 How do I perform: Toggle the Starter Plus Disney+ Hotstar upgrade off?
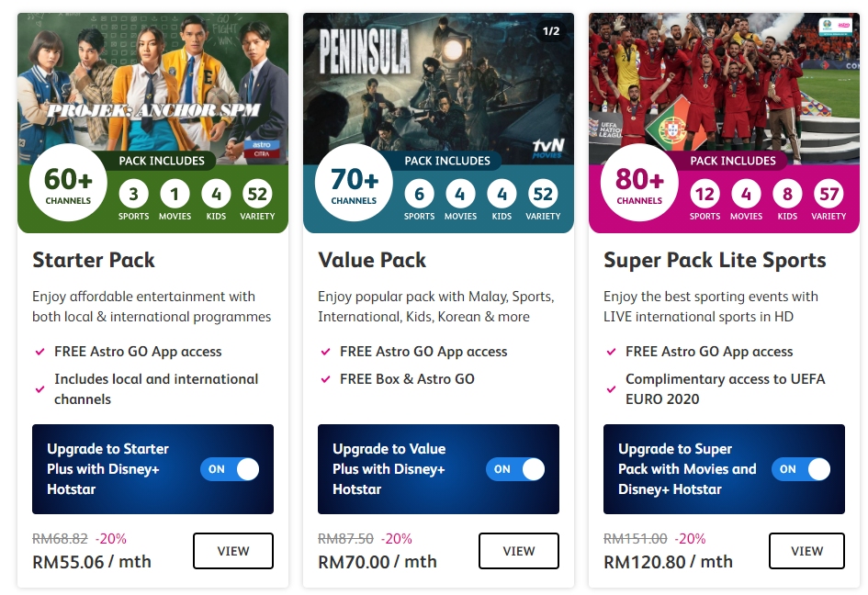(230, 469)
